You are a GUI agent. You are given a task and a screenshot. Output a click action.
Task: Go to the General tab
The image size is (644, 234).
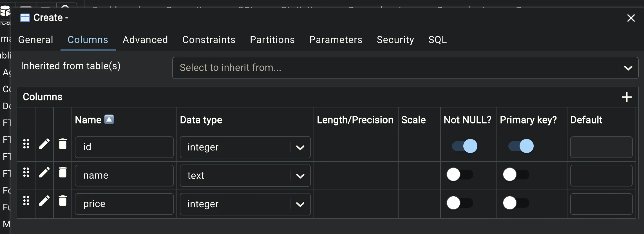pyautogui.click(x=36, y=40)
